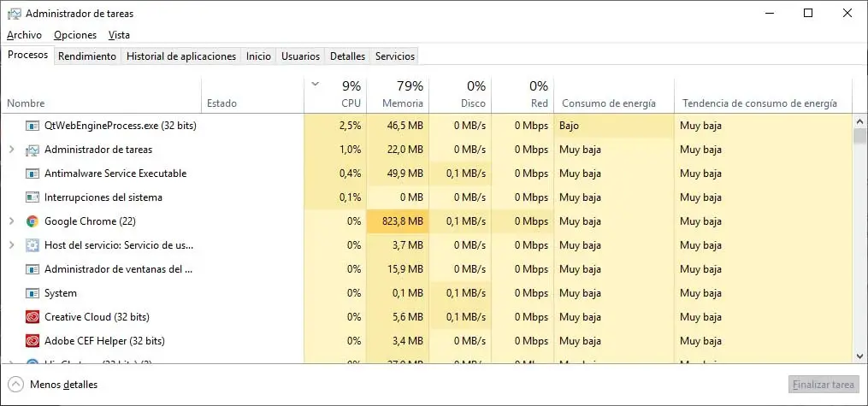Click the Administrador de tareas process icon

coord(32,150)
